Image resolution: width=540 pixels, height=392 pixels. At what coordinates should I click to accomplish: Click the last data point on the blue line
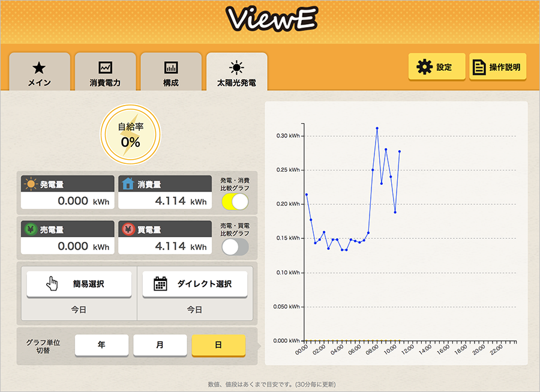pos(400,151)
